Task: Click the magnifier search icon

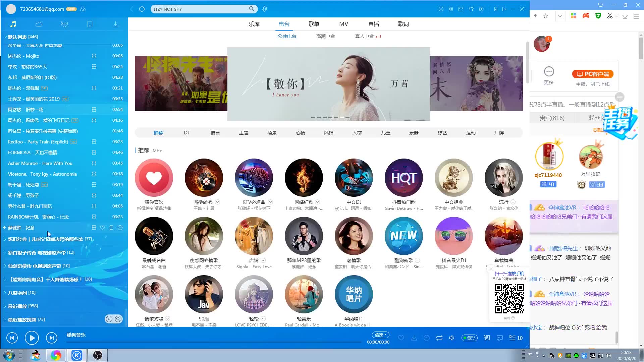Action: click(252, 9)
